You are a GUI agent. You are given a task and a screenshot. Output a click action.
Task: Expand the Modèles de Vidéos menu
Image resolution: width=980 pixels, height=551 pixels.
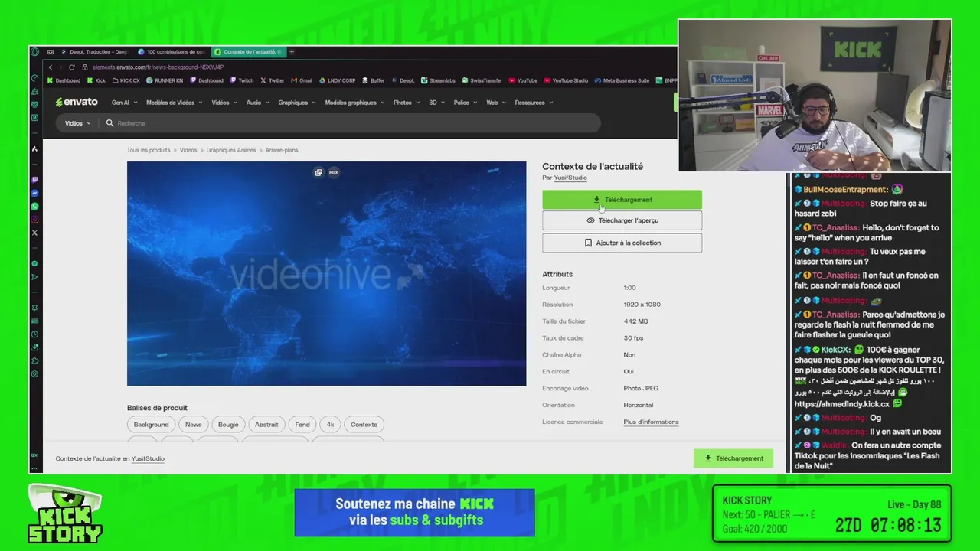pos(174,103)
